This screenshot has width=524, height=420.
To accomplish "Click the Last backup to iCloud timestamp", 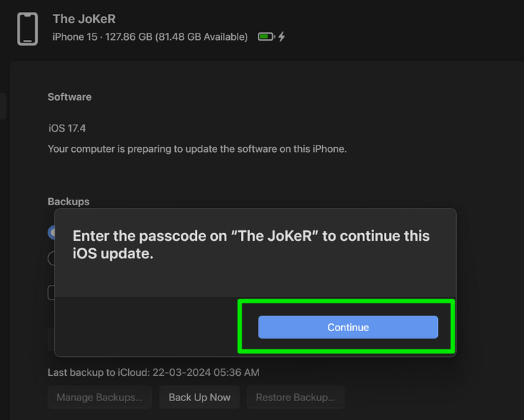I will coord(153,372).
